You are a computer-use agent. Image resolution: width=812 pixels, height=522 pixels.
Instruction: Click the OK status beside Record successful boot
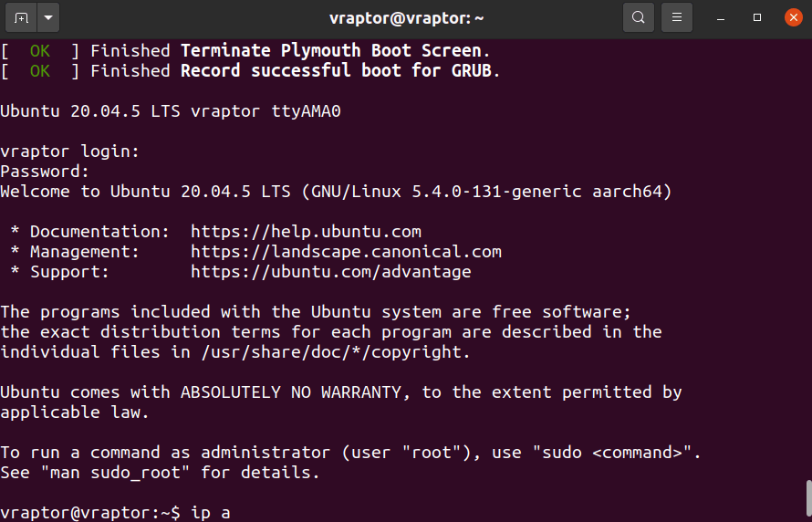coord(40,71)
